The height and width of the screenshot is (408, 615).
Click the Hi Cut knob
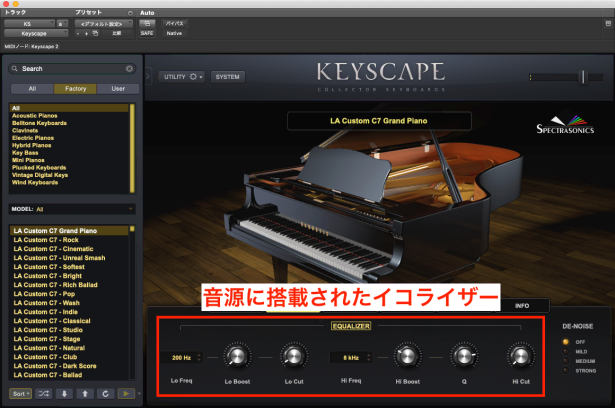click(520, 357)
